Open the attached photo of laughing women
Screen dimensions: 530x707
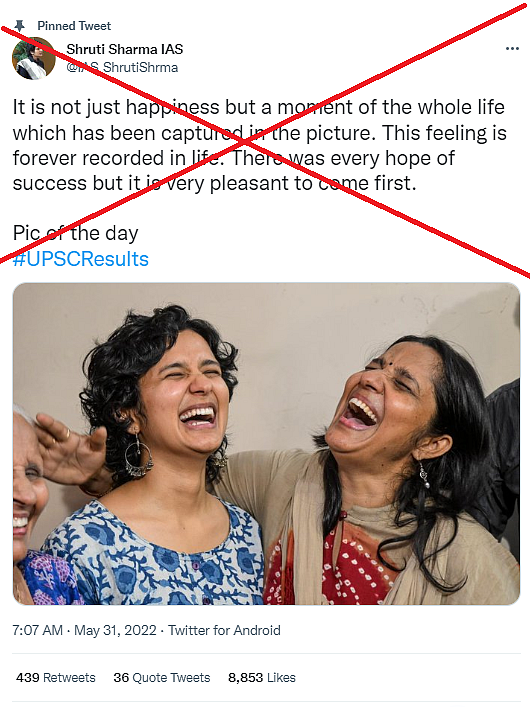(x=266, y=444)
